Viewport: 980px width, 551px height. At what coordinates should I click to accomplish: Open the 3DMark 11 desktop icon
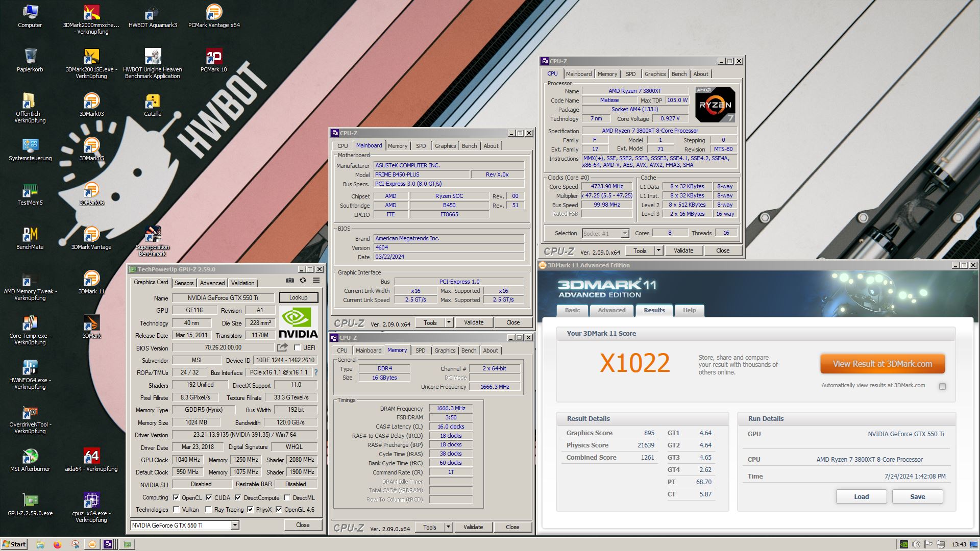pyautogui.click(x=91, y=282)
